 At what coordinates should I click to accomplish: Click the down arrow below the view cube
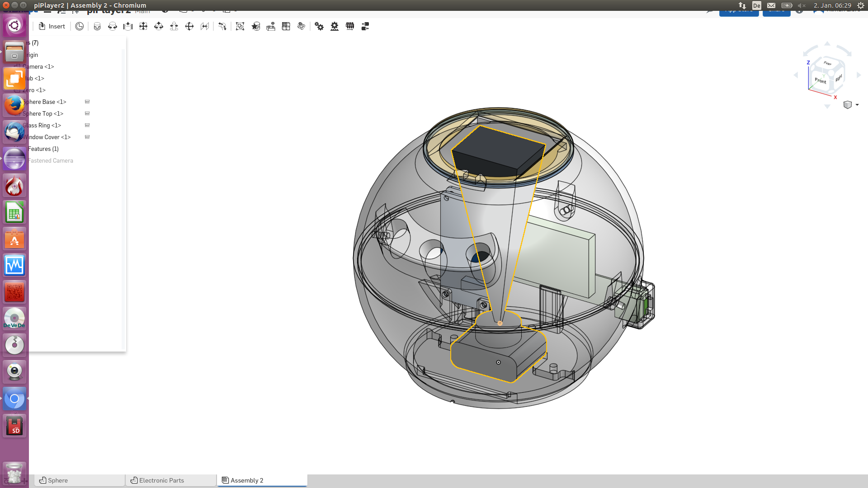click(827, 107)
